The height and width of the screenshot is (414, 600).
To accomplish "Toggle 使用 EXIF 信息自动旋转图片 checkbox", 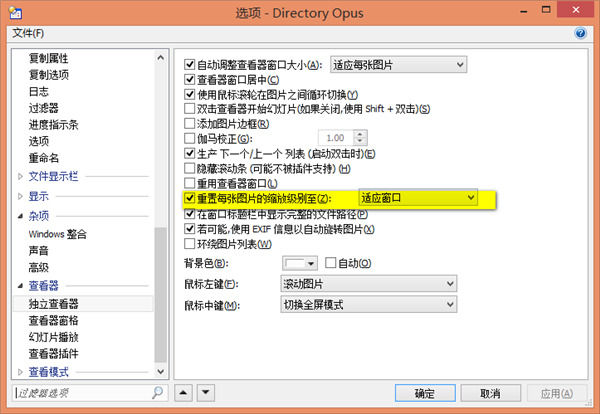I will [x=189, y=229].
